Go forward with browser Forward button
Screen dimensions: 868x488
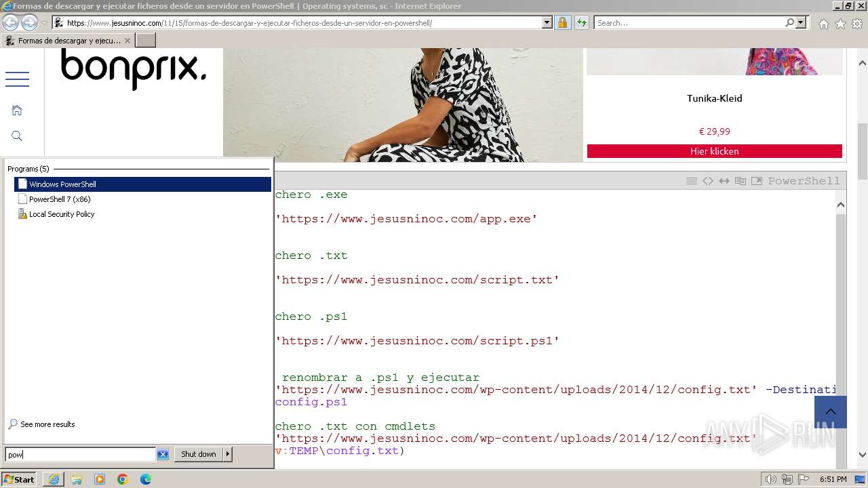(x=29, y=22)
